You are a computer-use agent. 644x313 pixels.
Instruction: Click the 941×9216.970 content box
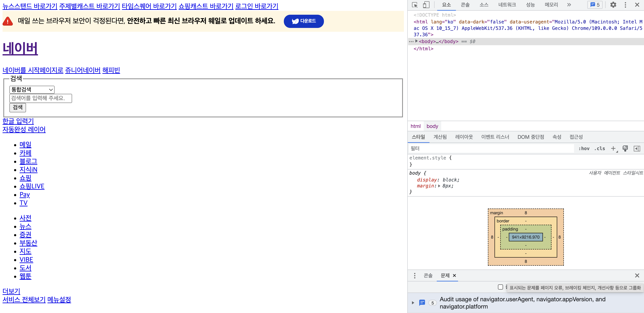coord(525,237)
